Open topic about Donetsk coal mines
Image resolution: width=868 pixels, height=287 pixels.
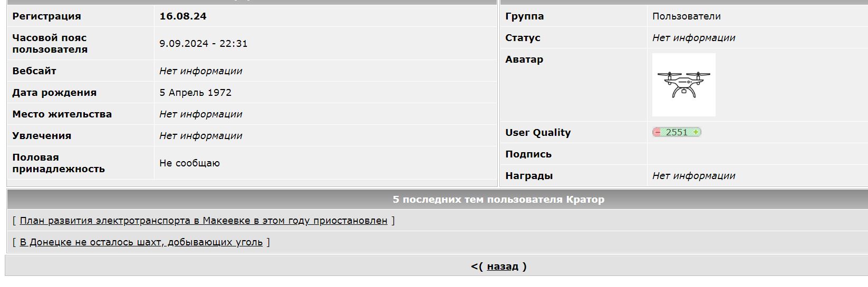[141, 242]
